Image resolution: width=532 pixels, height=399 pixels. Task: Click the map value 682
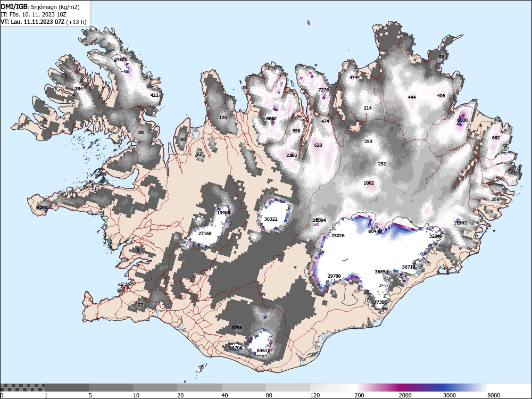[496, 138]
